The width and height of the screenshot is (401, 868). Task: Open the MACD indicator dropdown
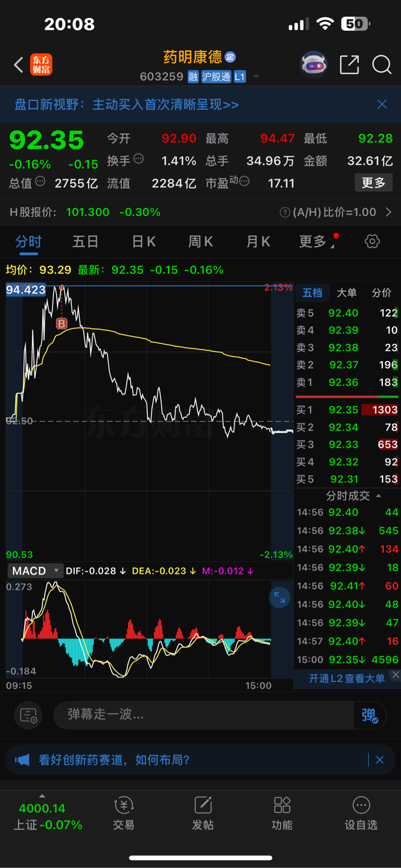click(x=35, y=571)
